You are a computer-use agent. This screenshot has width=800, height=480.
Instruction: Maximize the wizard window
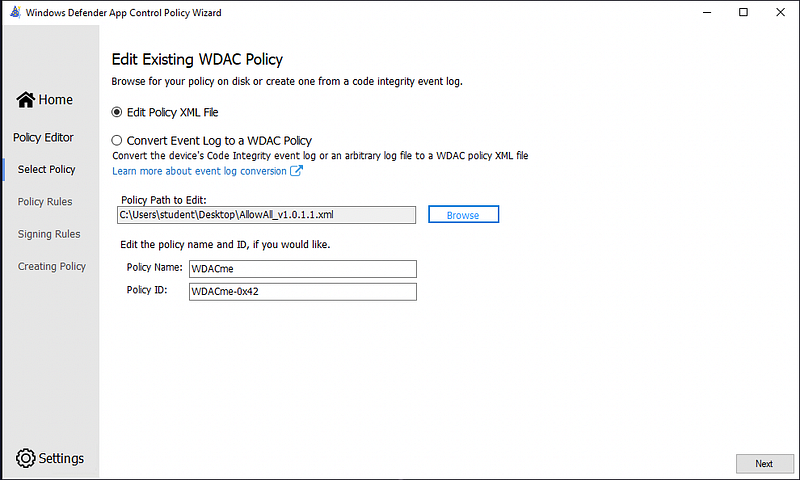(x=742, y=12)
